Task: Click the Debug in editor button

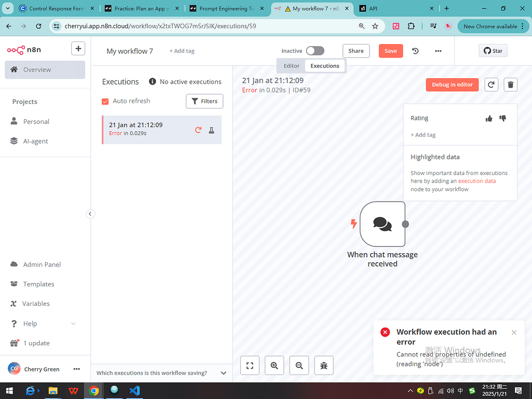Action: pos(452,84)
